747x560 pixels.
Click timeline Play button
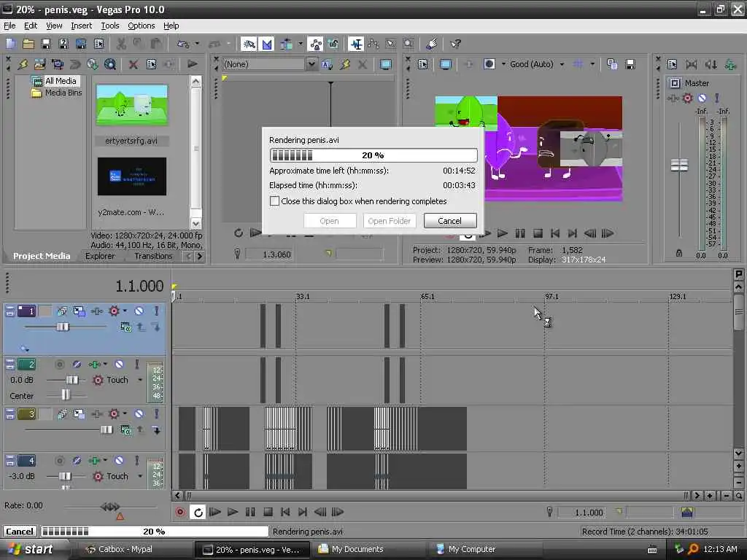233,512
